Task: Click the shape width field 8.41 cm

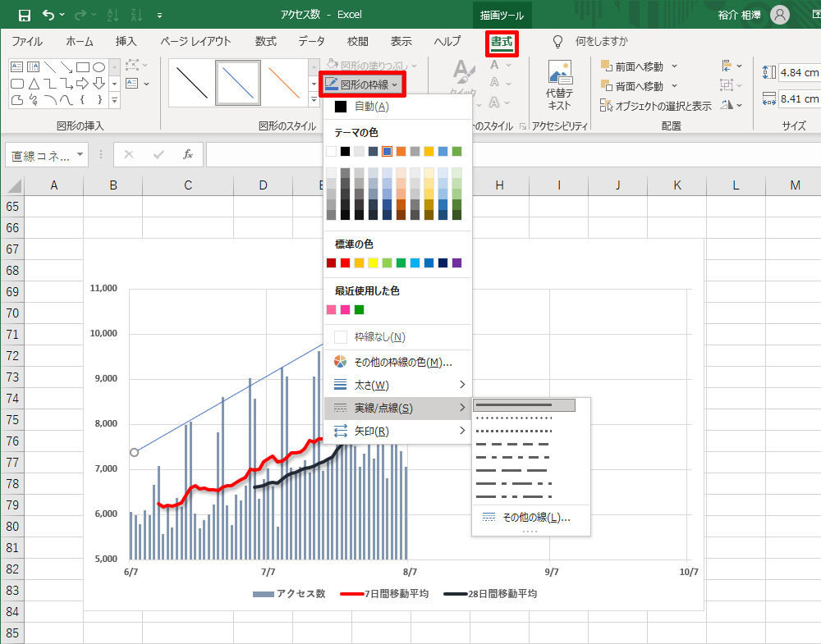Action: (x=800, y=98)
